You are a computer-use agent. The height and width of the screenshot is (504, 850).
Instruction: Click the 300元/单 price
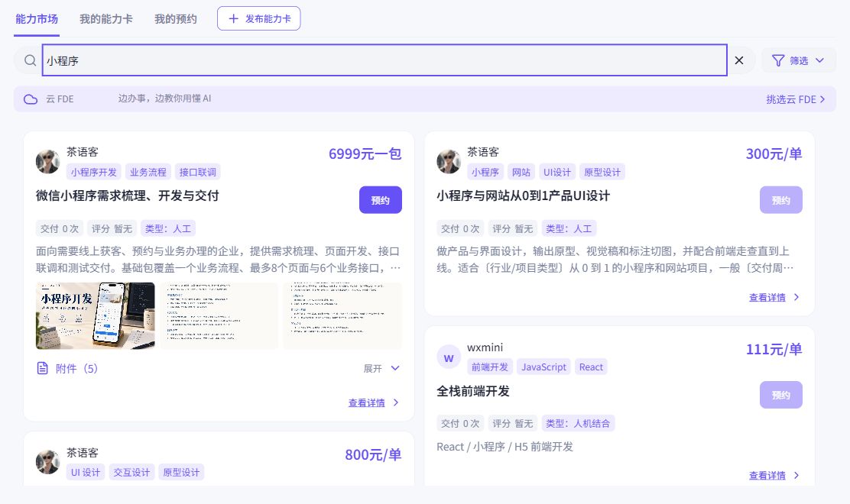(774, 153)
